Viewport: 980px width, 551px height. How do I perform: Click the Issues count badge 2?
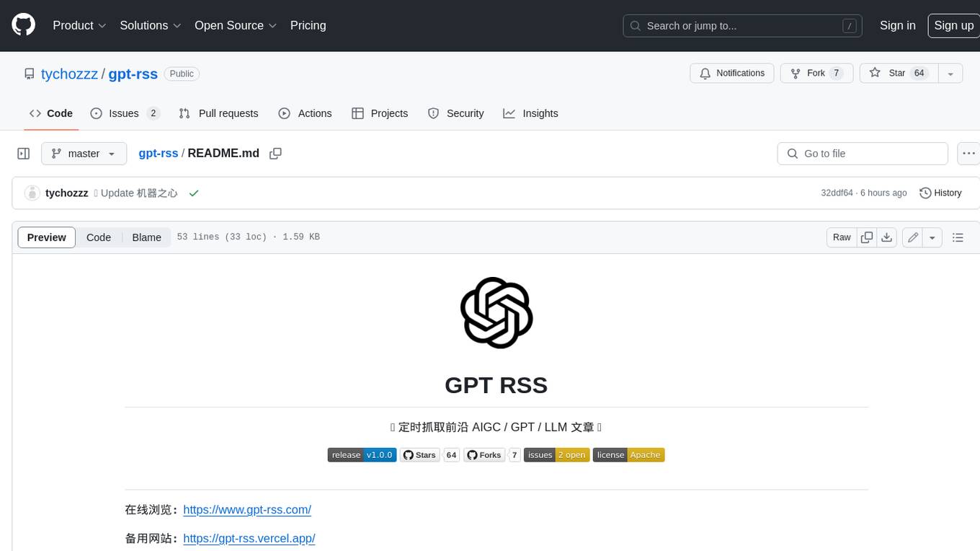pyautogui.click(x=153, y=113)
